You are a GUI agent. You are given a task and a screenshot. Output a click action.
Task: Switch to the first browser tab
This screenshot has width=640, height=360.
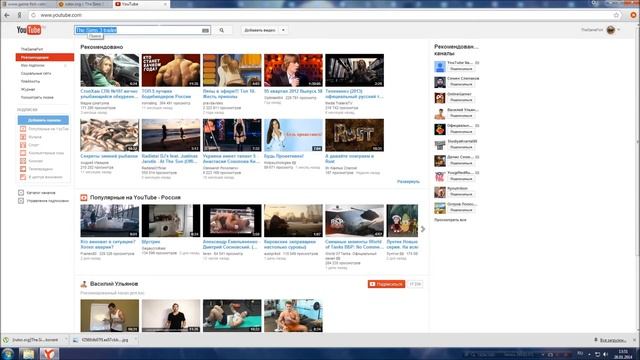pos(27,4)
